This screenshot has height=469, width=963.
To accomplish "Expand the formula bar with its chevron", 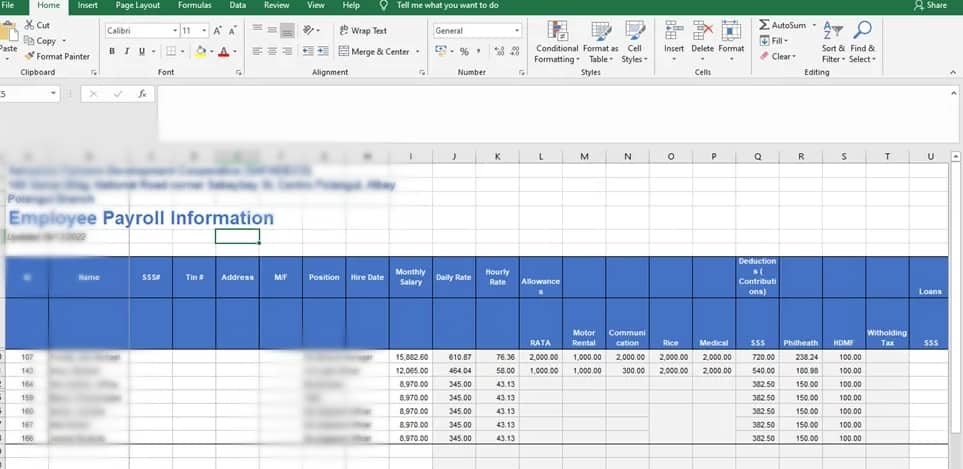I will coord(953,93).
